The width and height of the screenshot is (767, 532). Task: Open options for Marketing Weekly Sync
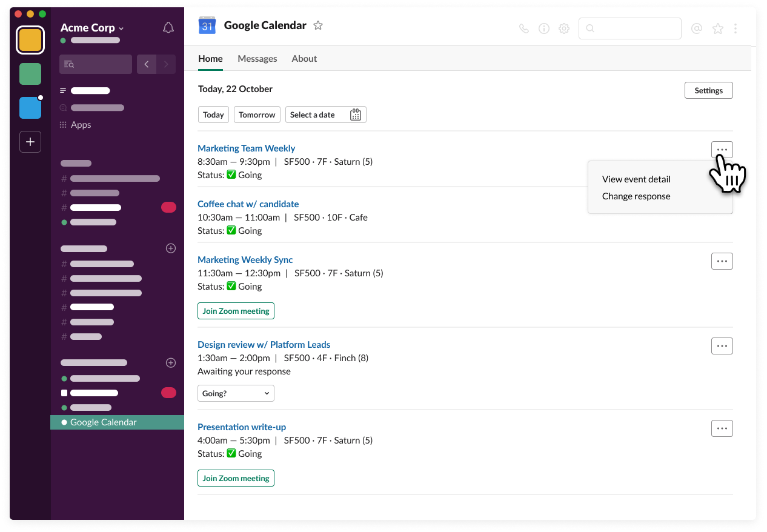tap(722, 261)
